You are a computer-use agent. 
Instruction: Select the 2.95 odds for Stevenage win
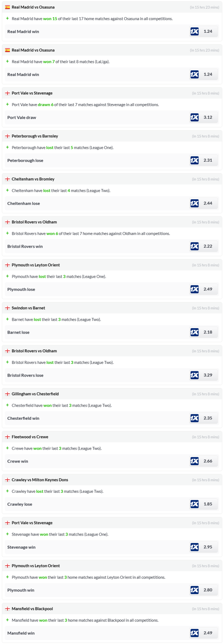[x=208, y=547]
